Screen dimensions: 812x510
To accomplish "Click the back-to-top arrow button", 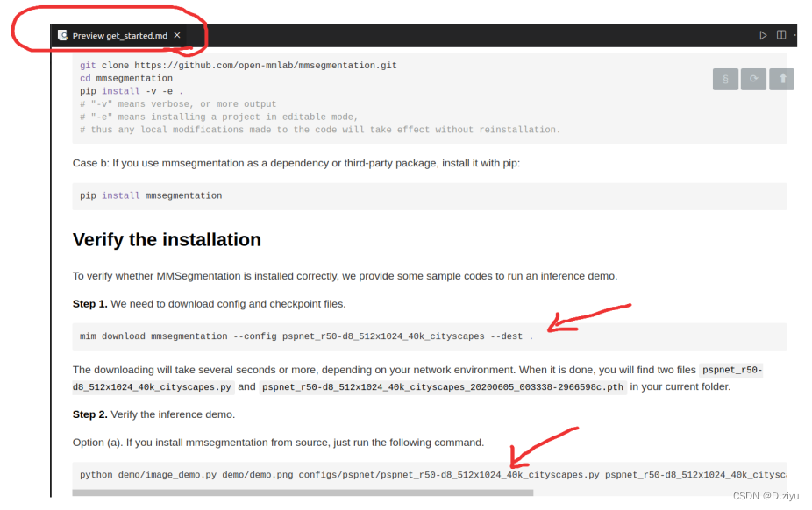I will [x=782, y=79].
